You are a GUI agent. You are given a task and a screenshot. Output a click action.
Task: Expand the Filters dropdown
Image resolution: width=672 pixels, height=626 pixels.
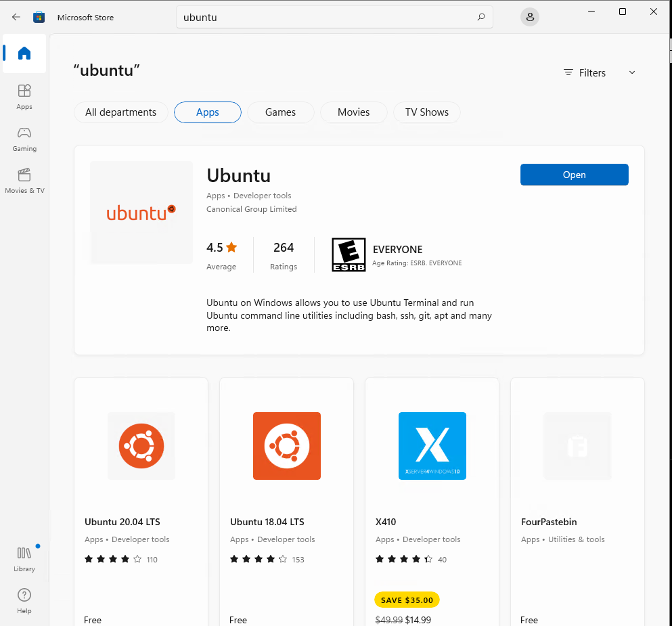(x=600, y=72)
